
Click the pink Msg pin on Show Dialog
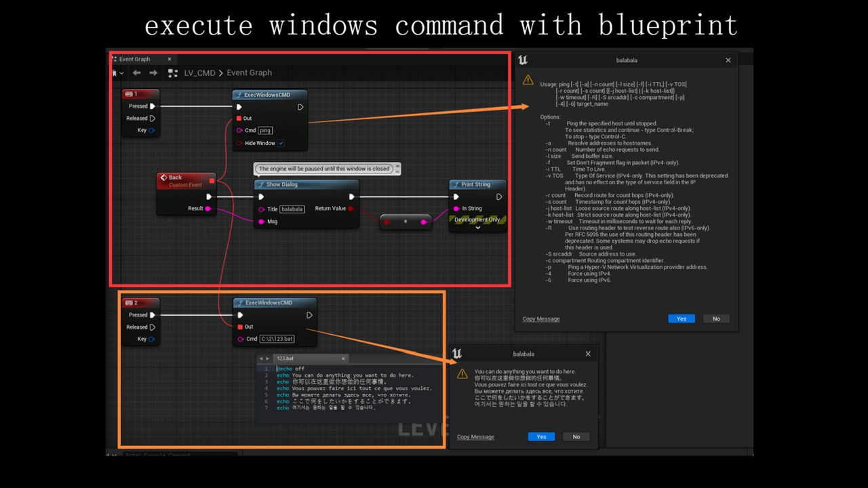[x=261, y=222]
